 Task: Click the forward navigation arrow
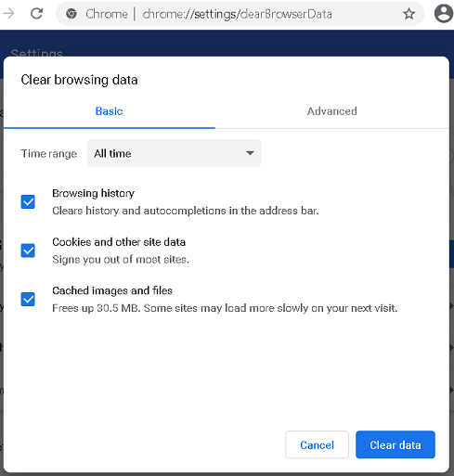(8, 14)
